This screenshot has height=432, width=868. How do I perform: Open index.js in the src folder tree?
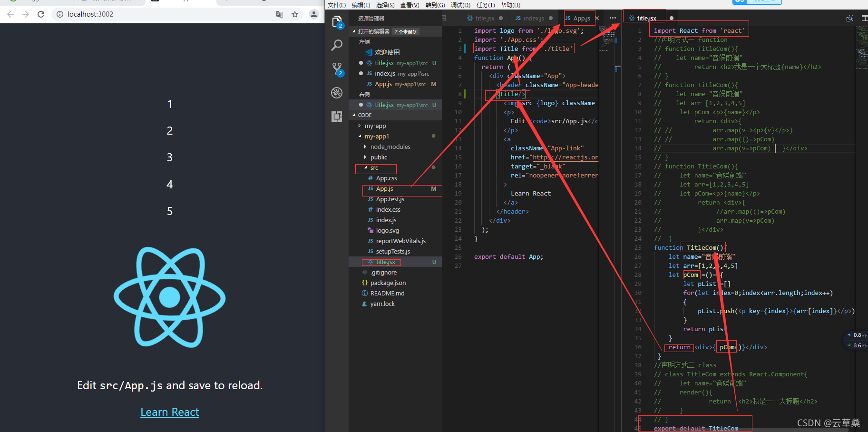coord(386,220)
